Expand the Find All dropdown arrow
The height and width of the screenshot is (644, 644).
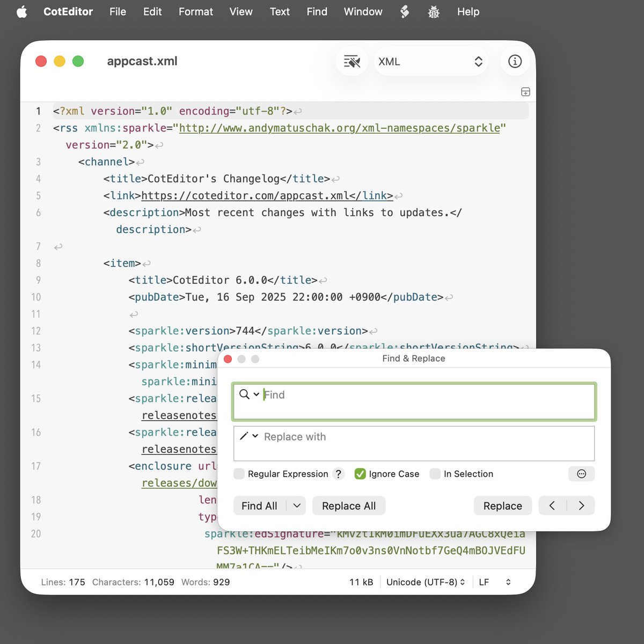(x=297, y=506)
